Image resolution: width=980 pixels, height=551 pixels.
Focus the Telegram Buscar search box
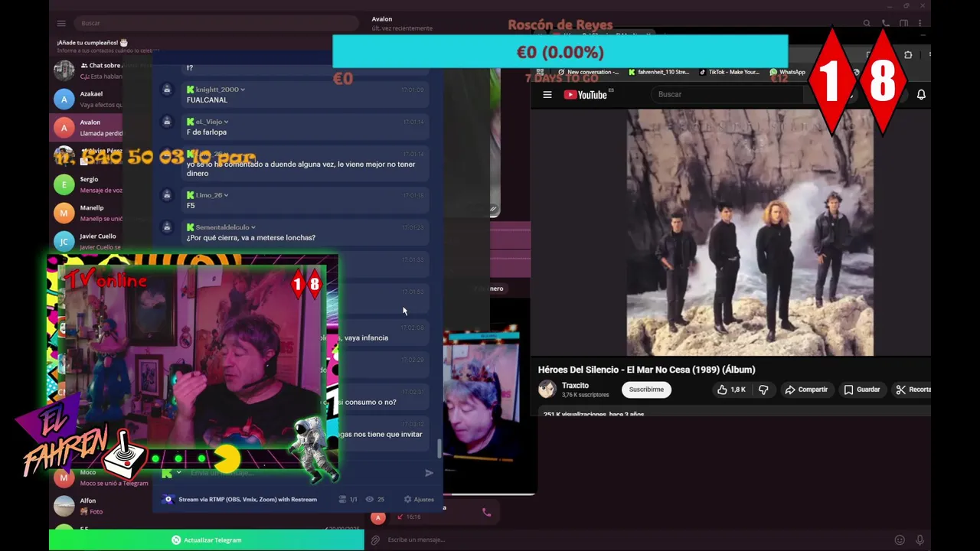coord(217,23)
